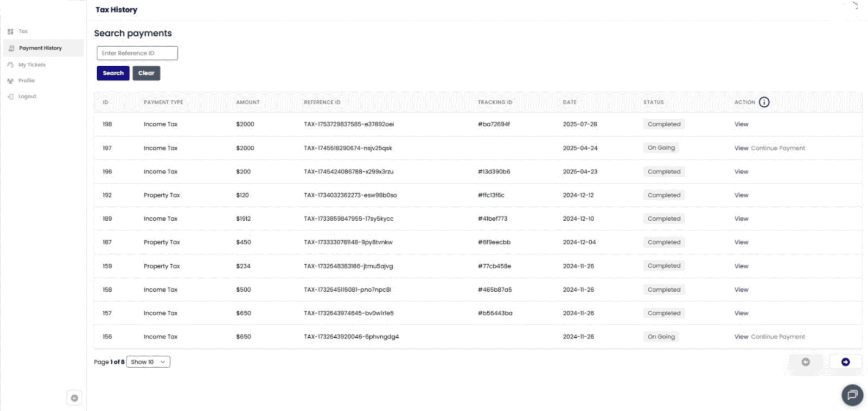Click reference TAX-1753729837585-e37892oei
This screenshot has height=411, width=868.
[x=349, y=124]
